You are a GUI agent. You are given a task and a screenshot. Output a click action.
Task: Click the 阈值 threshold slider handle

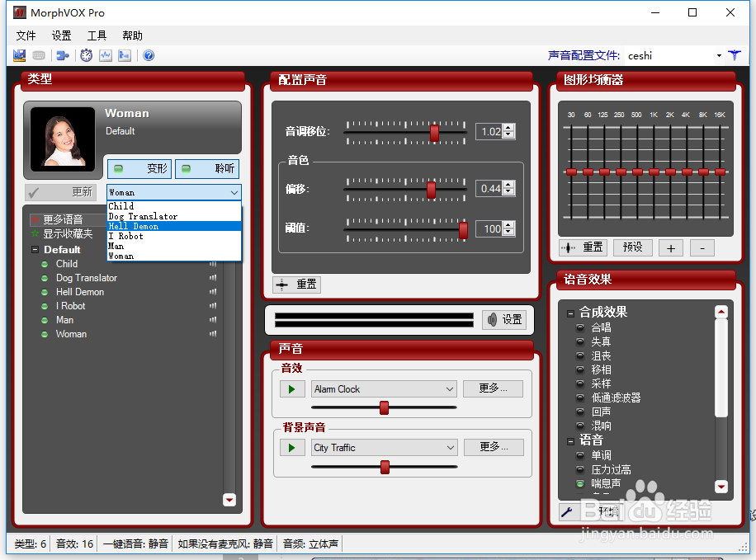pyautogui.click(x=463, y=230)
